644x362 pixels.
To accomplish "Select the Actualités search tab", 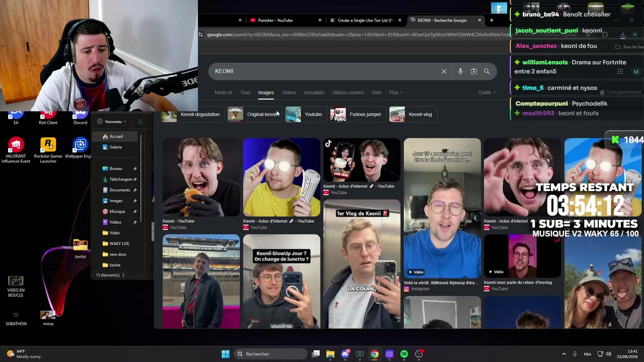I will point(314,93).
